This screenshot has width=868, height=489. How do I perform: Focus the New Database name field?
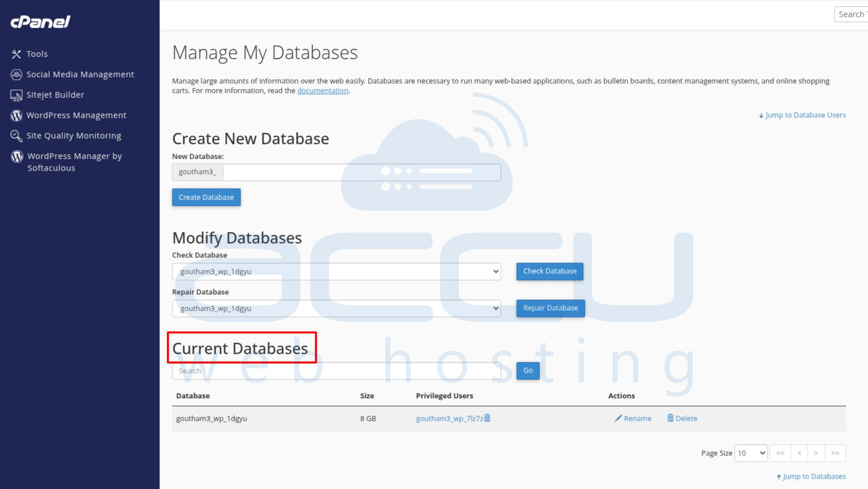pyautogui.click(x=361, y=172)
